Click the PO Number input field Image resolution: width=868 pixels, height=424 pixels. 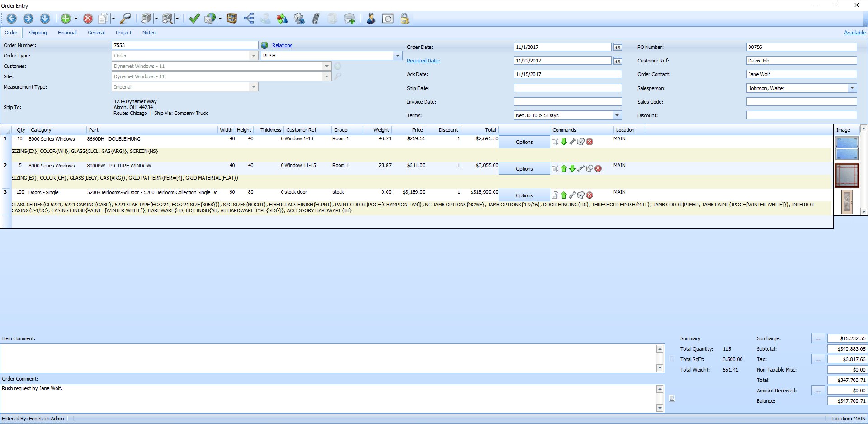(801, 47)
